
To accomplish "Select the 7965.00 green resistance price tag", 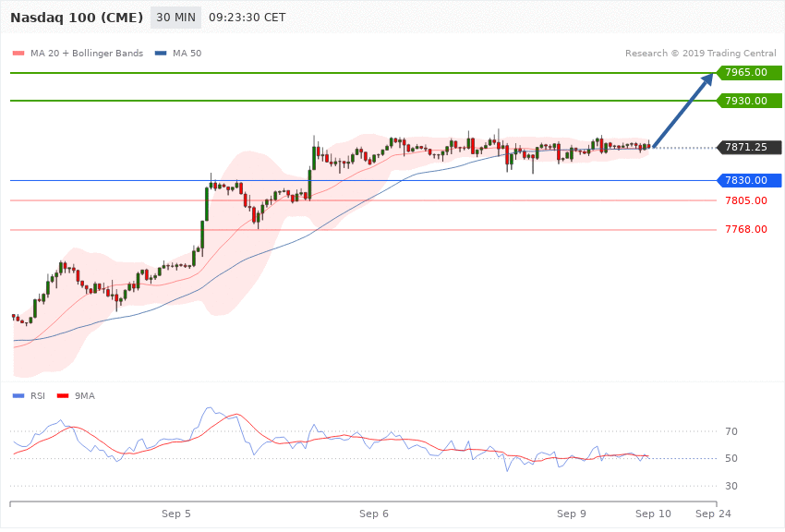I will click(749, 73).
